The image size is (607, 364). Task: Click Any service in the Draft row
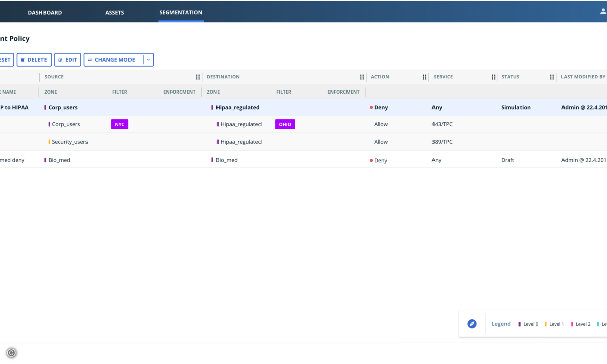437,160
